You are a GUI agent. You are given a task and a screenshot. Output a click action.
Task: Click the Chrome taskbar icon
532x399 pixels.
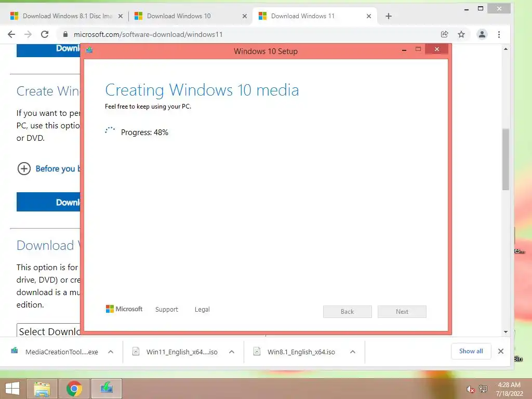pos(74,389)
